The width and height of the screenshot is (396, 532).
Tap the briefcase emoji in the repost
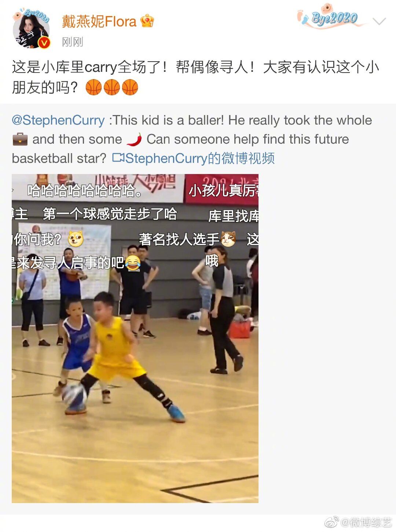click(20, 139)
